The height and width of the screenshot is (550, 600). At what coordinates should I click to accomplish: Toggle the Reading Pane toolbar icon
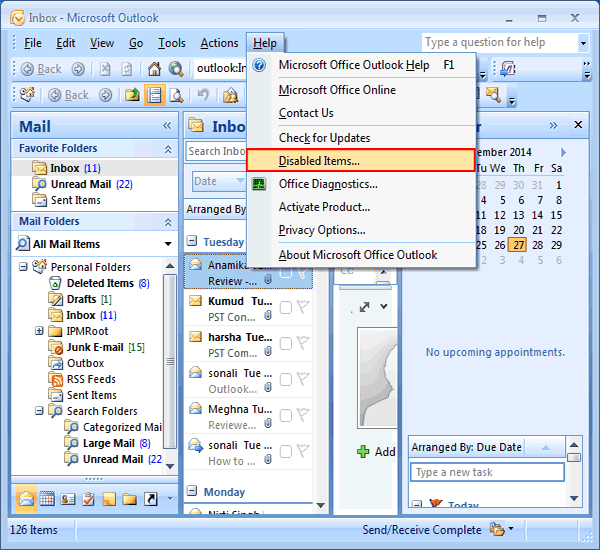155,95
